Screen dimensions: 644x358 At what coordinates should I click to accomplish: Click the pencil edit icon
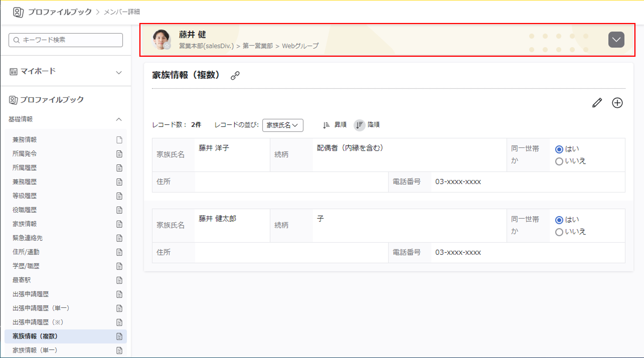[597, 103]
